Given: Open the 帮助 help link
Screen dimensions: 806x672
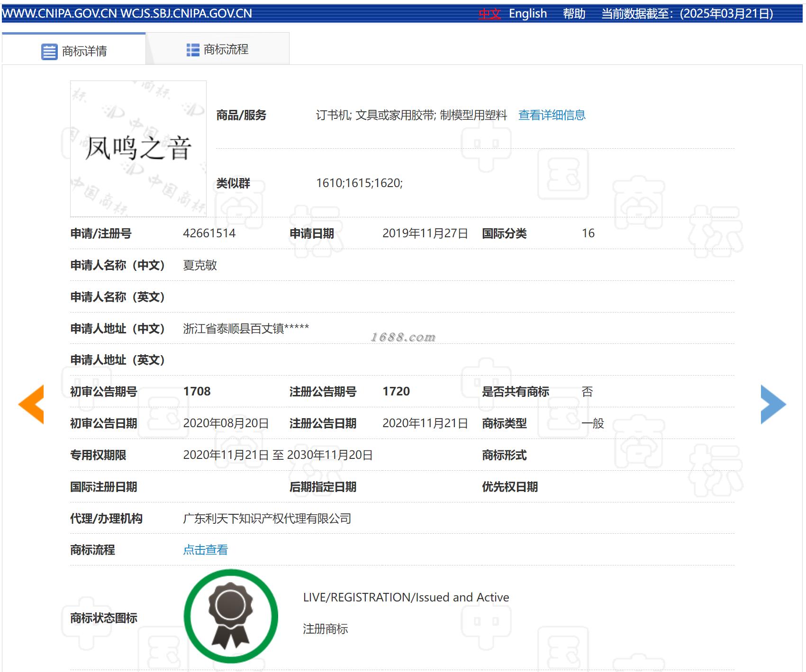Looking at the screenshot, I should [x=574, y=14].
